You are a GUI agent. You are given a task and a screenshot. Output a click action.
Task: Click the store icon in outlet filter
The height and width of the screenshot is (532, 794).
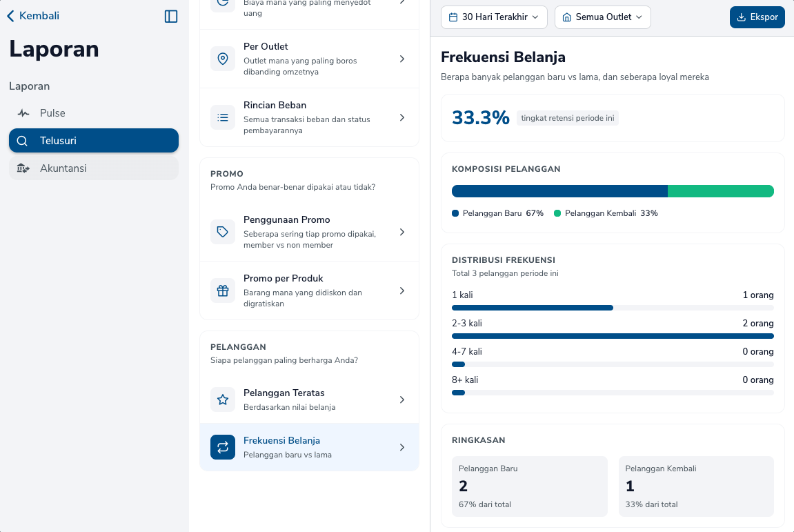point(567,17)
